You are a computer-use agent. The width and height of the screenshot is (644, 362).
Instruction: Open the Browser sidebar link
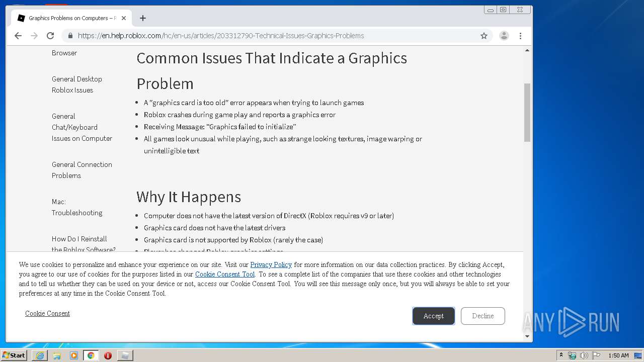tap(64, 53)
